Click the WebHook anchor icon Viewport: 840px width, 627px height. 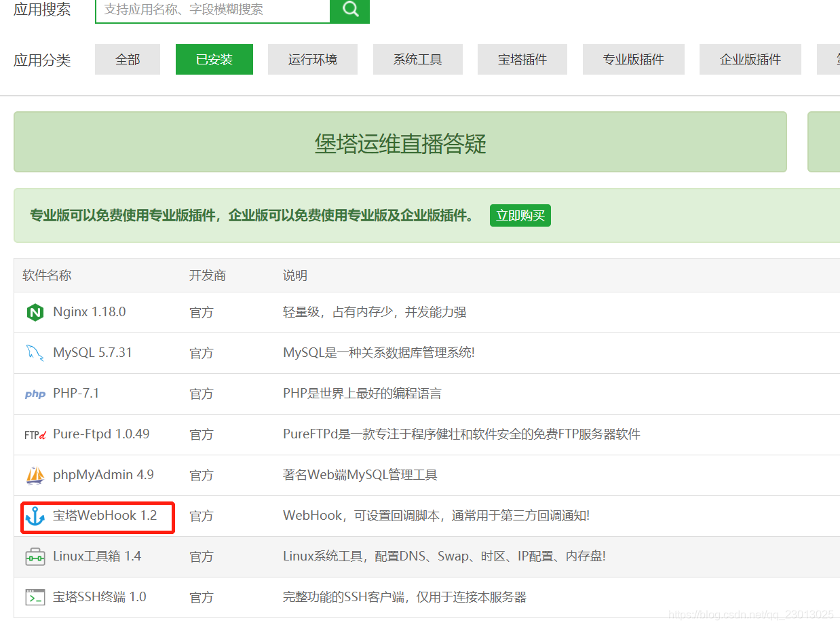35,516
